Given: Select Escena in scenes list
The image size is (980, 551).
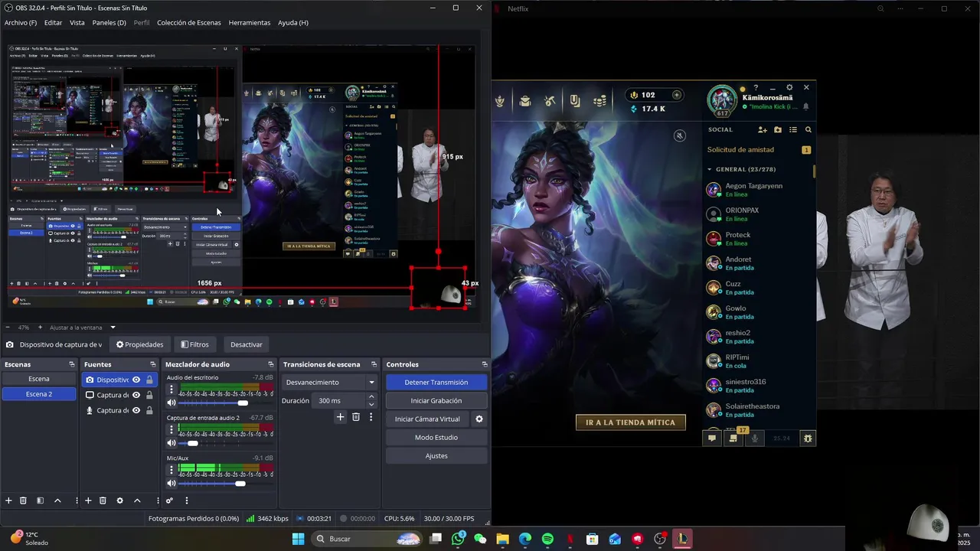Looking at the screenshot, I should (x=39, y=379).
